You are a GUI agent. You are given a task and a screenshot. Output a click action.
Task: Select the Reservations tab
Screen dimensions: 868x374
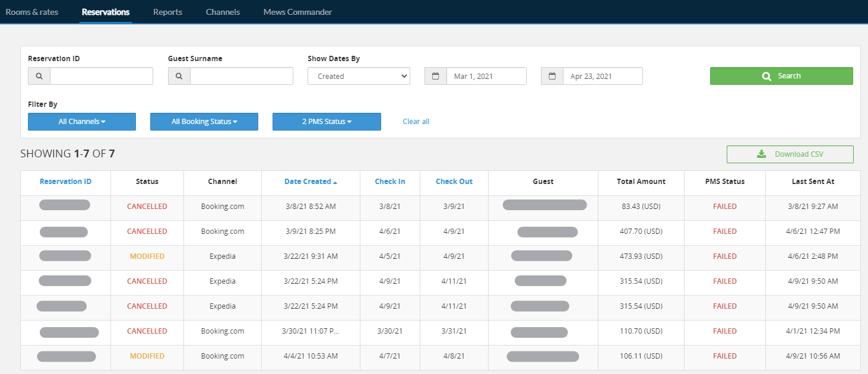(106, 12)
